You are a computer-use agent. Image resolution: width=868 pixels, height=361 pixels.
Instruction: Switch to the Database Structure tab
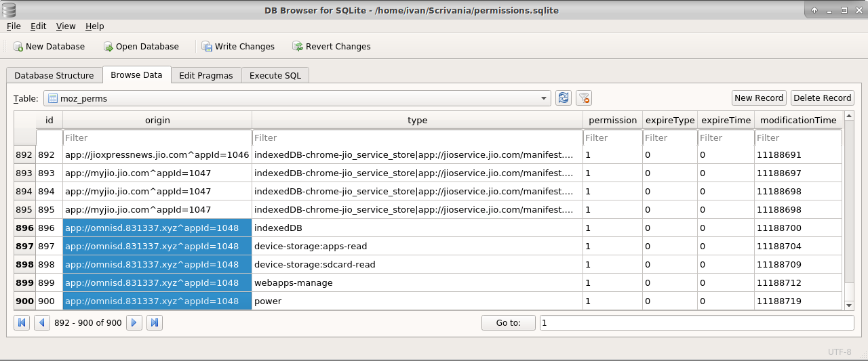[x=54, y=75]
